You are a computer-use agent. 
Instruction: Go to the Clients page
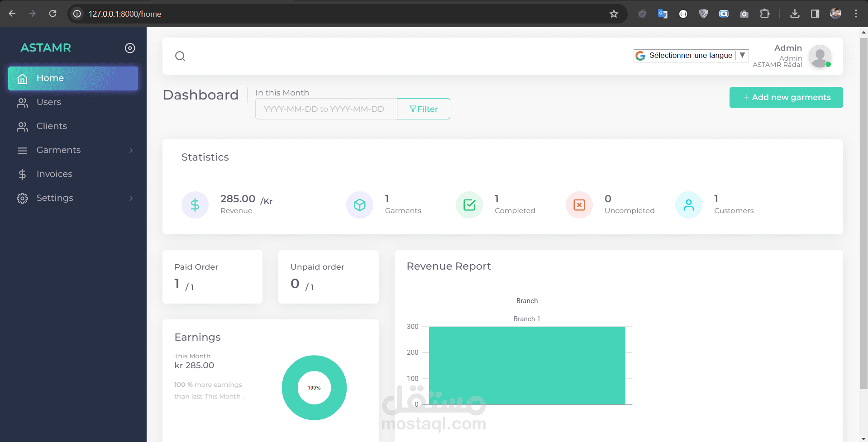tap(73, 126)
